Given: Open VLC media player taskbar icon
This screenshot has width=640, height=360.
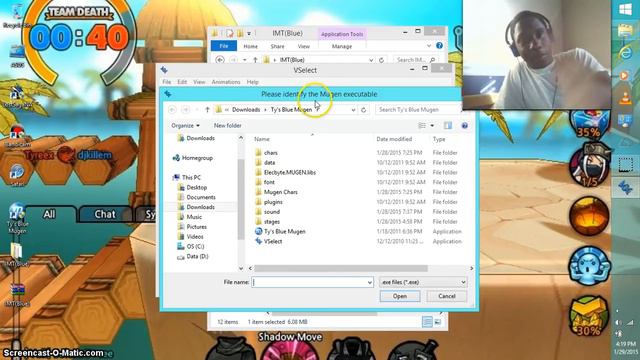Looking at the screenshot, I should [625, 98].
